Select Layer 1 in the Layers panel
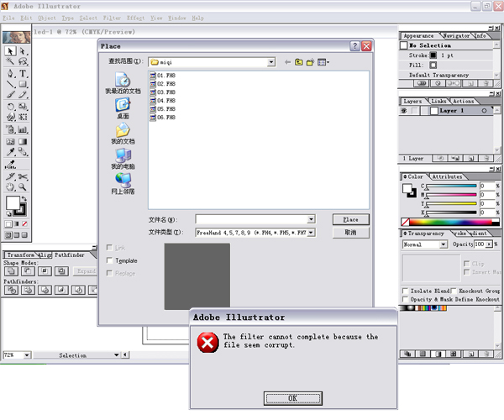The image size is (504, 420). point(451,111)
